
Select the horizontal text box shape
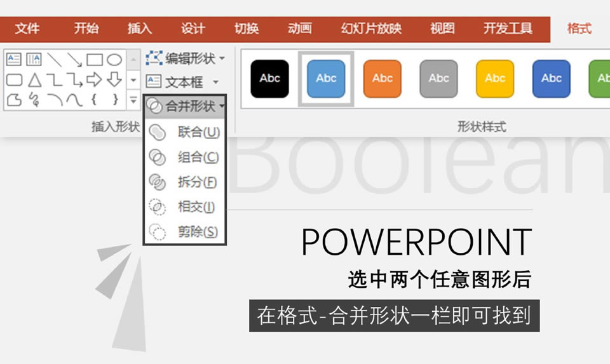[13, 60]
